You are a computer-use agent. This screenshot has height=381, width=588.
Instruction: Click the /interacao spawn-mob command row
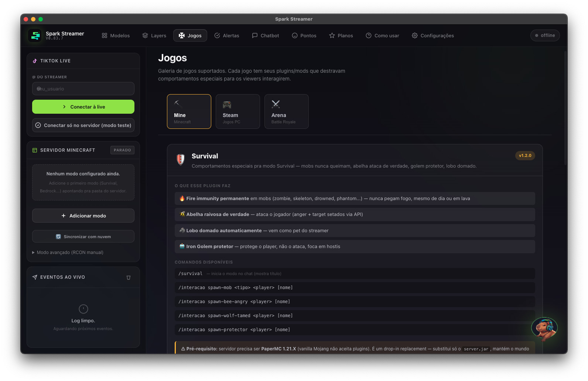(355, 288)
